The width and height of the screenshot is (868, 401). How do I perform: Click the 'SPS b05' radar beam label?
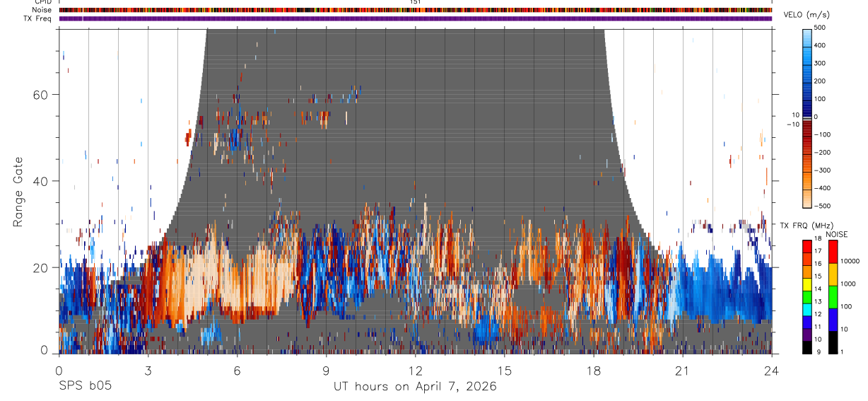tap(84, 387)
